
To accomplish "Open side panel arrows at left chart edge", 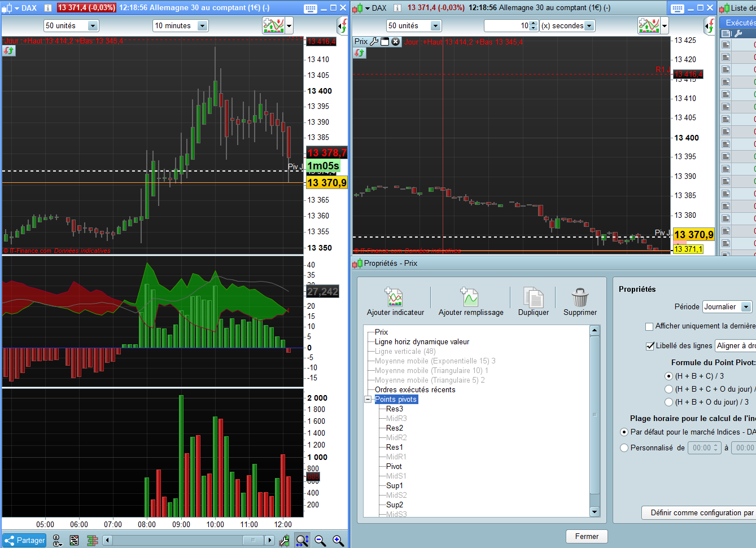I will (343, 25).
